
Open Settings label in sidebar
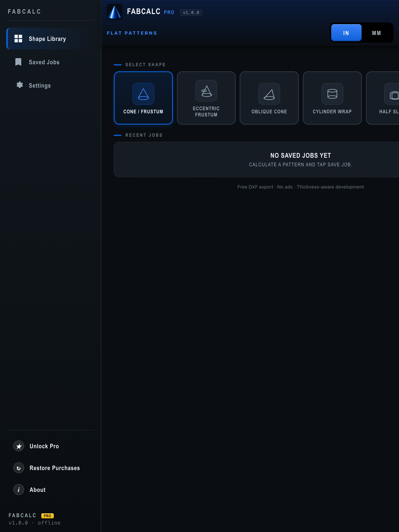pyautogui.click(x=40, y=86)
